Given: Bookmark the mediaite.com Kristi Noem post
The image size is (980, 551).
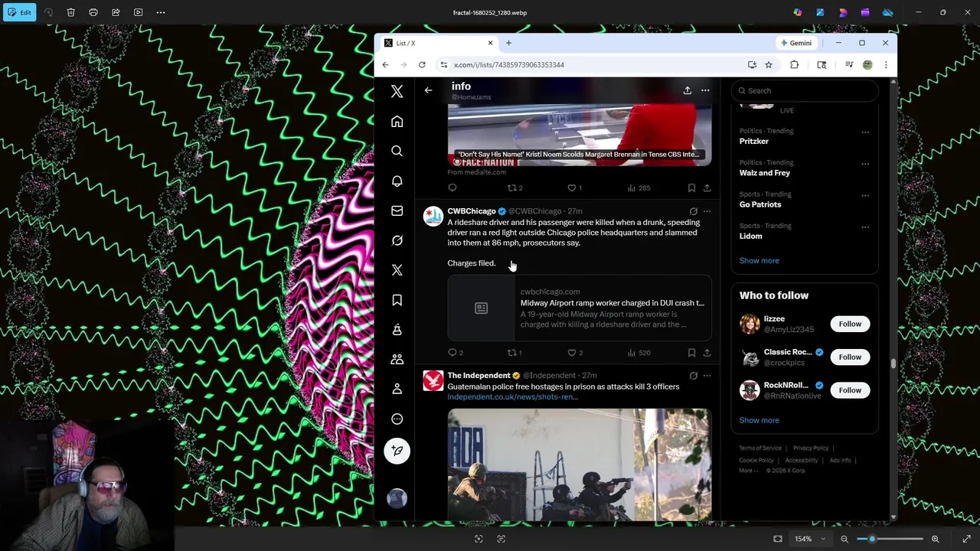Looking at the screenshot, I should [x=691, y=187].
